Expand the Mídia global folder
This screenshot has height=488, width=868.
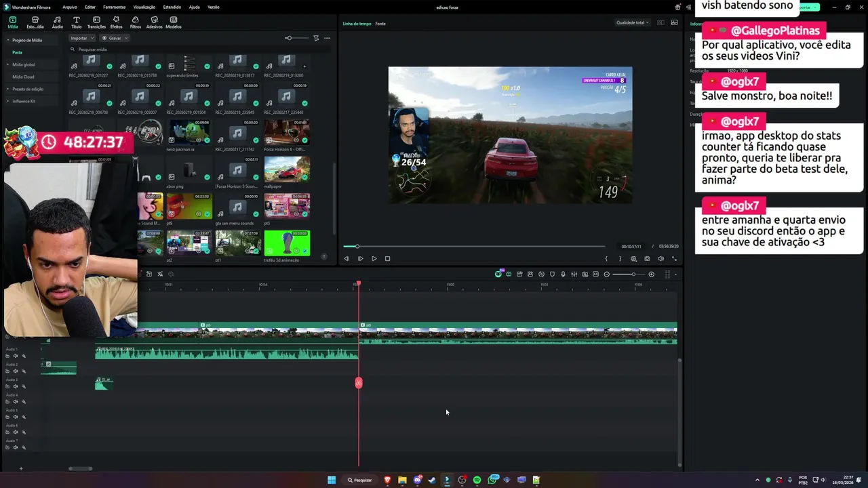point(8,64)
